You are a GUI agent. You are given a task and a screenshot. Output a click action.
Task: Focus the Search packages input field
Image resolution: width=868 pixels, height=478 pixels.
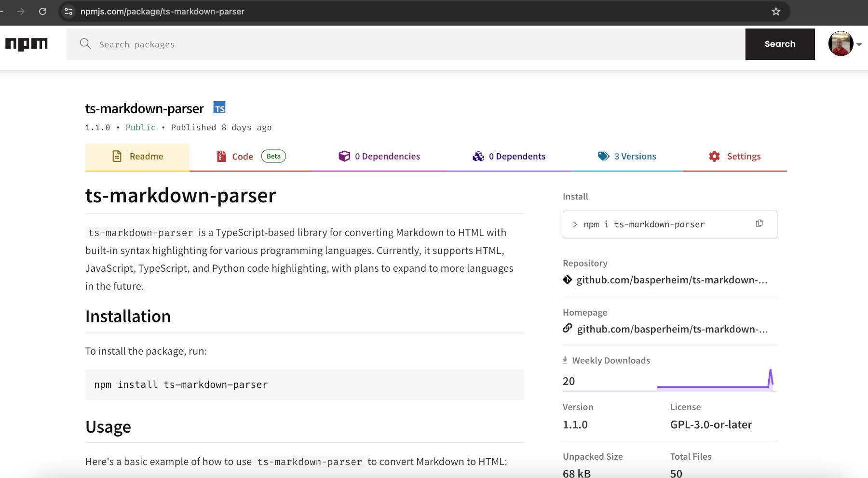[406, 44]
